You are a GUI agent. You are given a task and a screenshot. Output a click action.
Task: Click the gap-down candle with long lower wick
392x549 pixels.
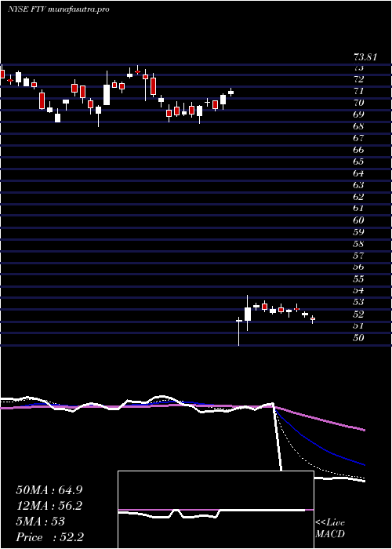pos(239,331)
